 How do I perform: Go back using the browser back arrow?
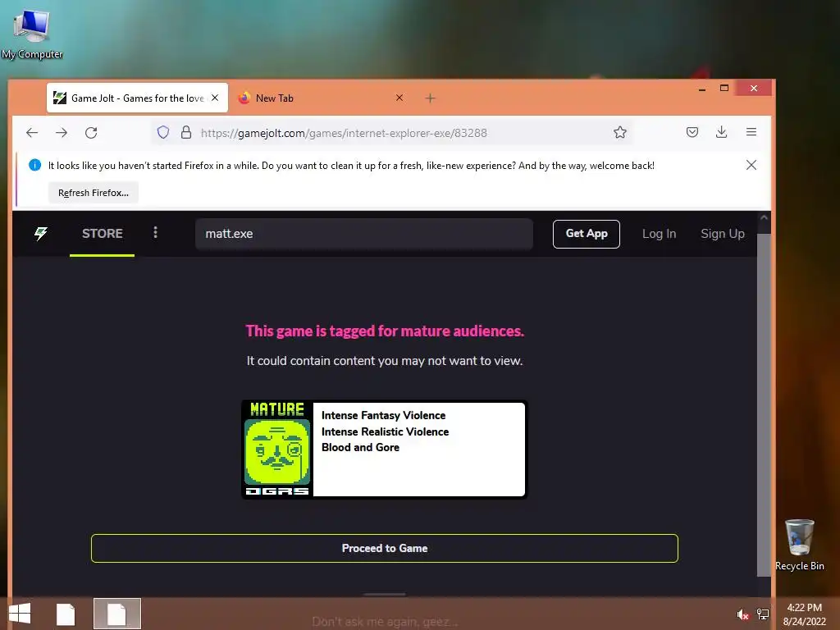pyautogui.click(x=32, y=132)
